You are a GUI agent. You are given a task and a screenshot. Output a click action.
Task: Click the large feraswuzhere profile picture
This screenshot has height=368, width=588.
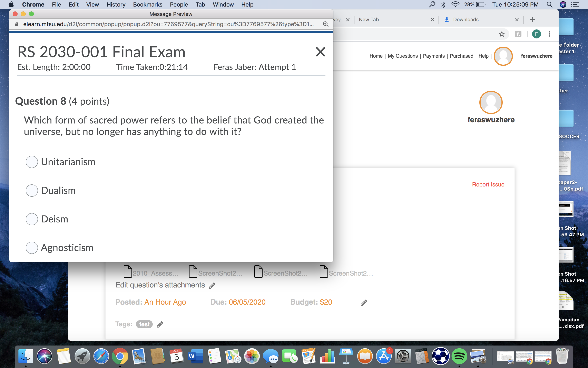pos(491,102)
